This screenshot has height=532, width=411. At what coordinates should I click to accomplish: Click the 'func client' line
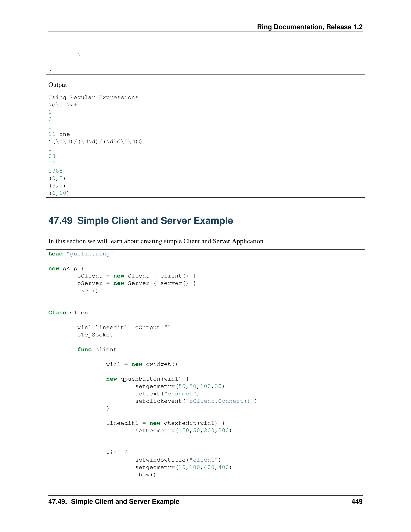point(97,349)
